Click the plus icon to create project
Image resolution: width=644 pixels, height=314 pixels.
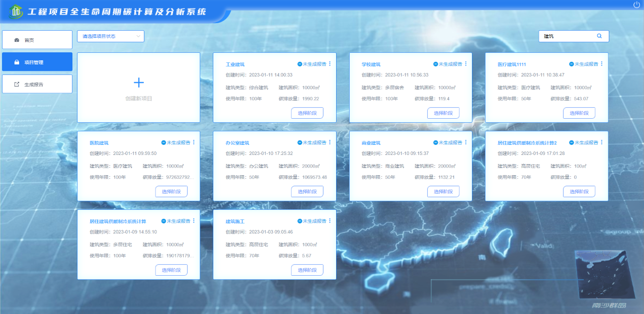[x=138, y=83]
